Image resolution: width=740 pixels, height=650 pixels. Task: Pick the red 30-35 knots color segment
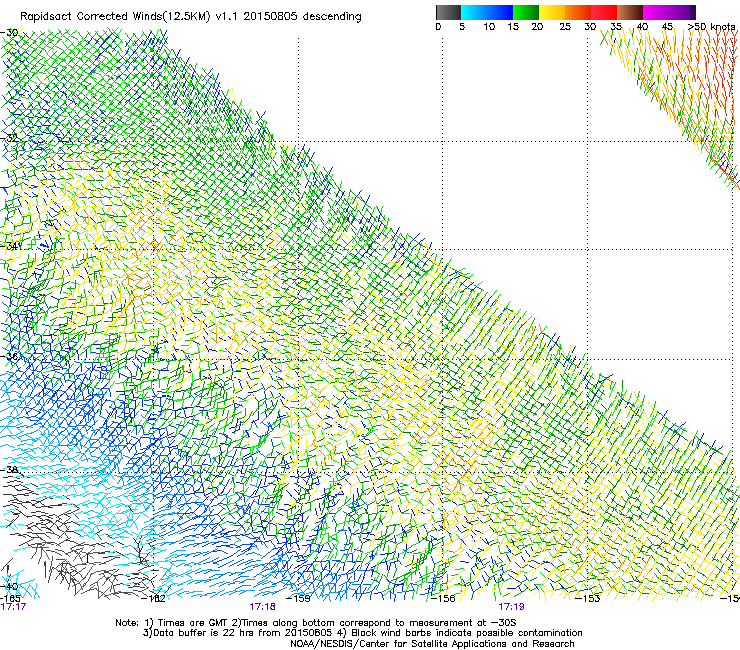604,12
